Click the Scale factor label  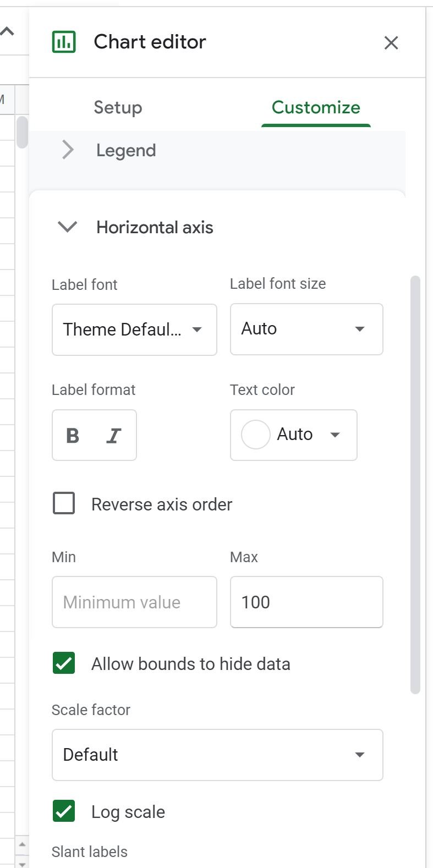tap(91, 710)
